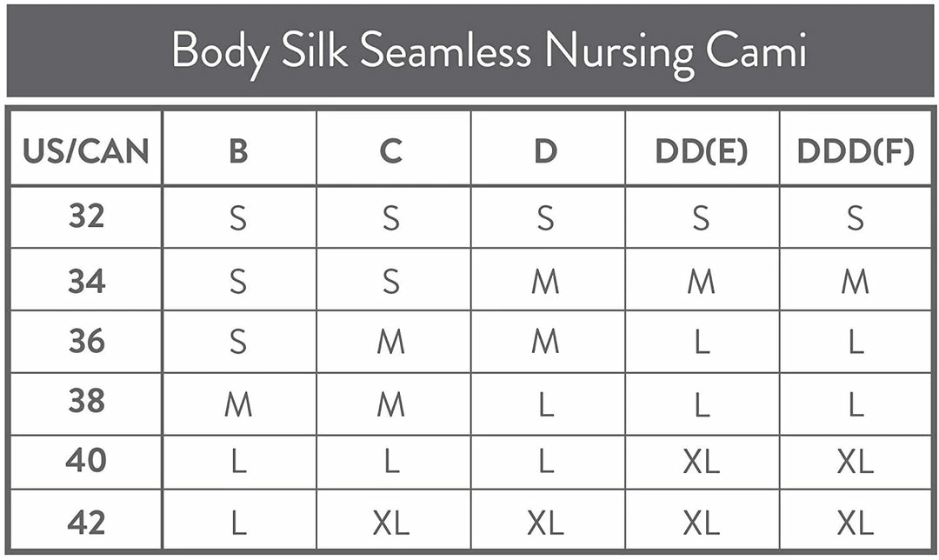Select the S cell for 32 DDD(F)
The height and width of the screenshot is (560, 939).
[x=856, y=217]
